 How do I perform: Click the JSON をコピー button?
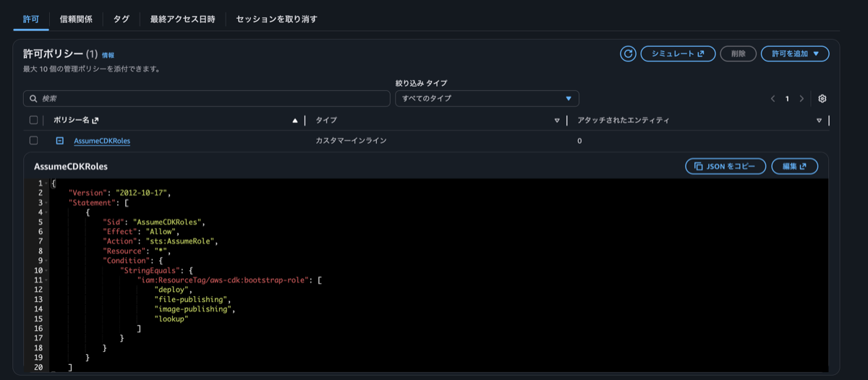point(725,166)
